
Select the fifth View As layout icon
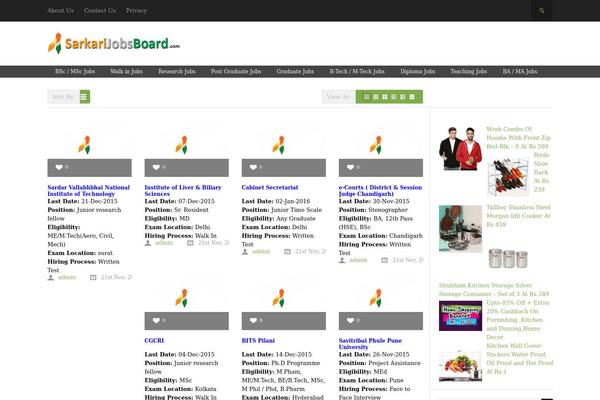coord(403,97)
